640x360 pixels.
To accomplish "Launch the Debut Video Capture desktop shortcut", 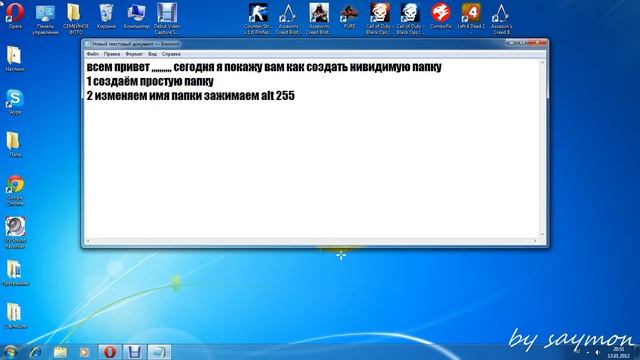I will pyautogui.click(x=167, y=19).
